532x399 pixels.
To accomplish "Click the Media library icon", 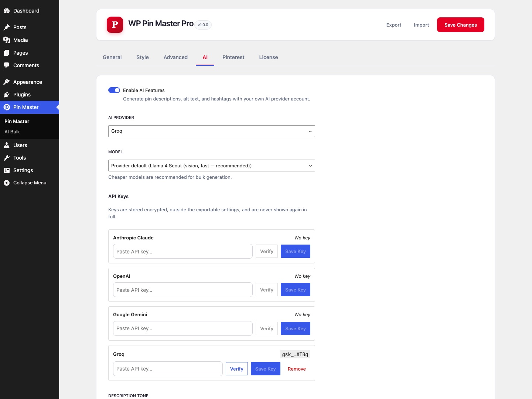I will [x=7, y=40].
